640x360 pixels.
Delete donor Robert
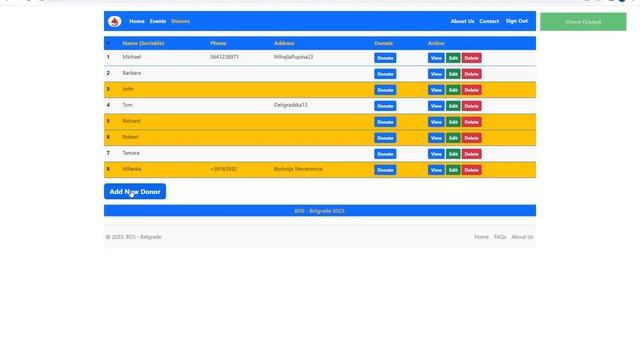[471, 138]
